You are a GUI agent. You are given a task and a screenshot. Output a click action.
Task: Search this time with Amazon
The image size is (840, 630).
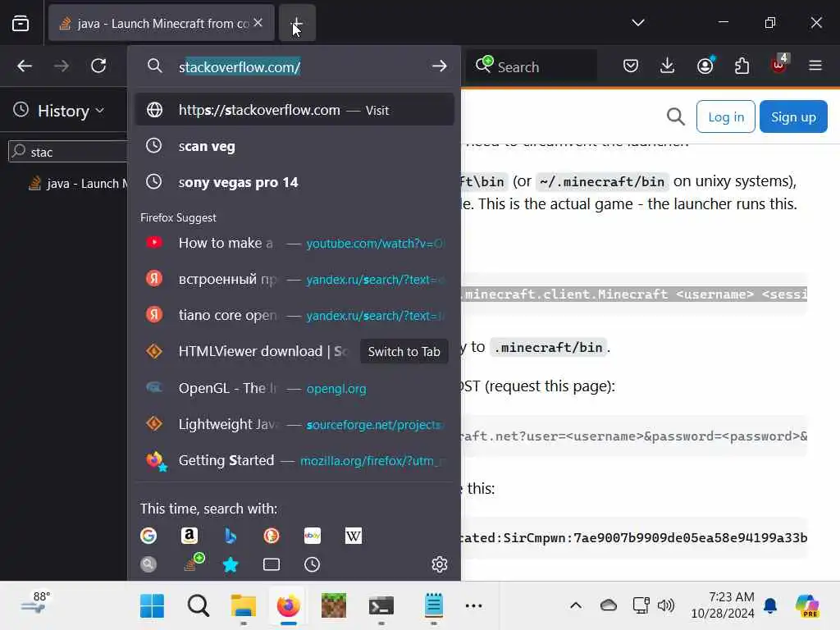pyautogui.click(x=189, y=536)
